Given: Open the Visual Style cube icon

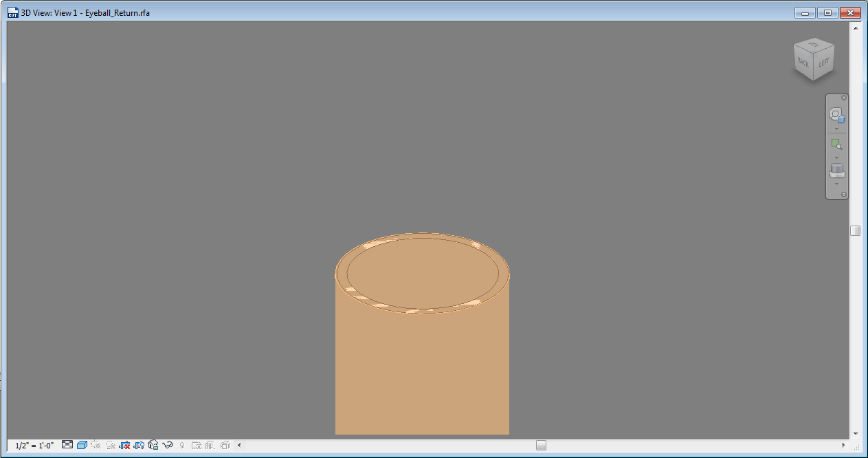Looking at the screenshot, I should (82, 446).
